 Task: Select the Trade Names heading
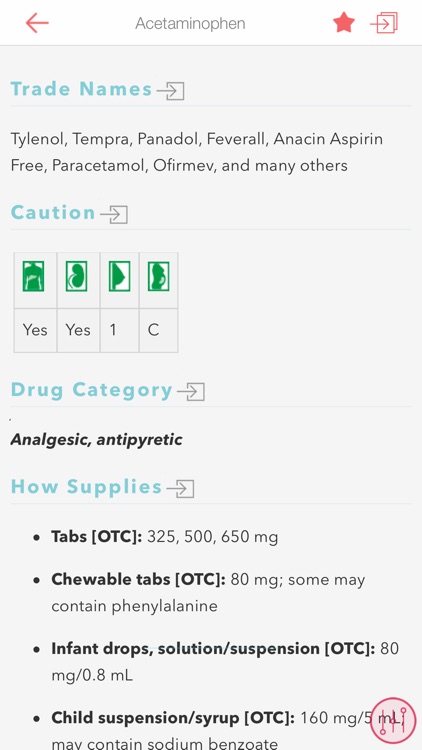point(81,89)
